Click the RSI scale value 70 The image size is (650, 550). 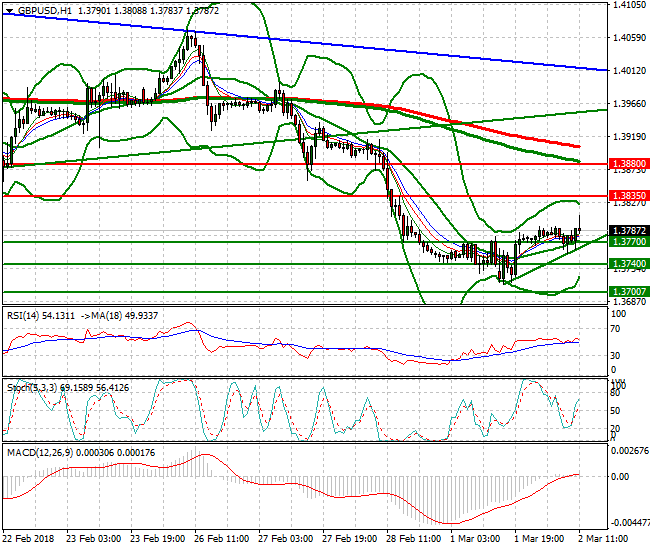pos(616,329)
